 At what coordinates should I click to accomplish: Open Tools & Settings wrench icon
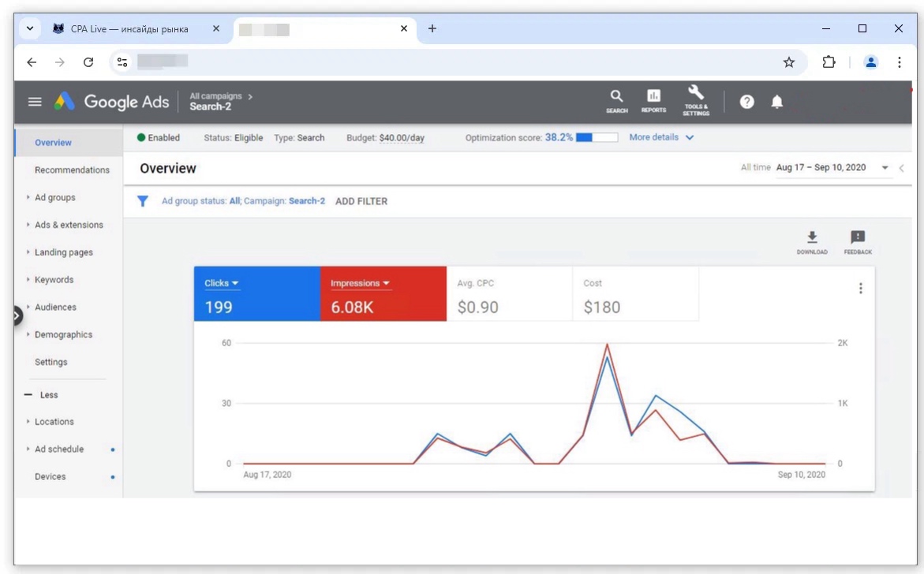point(696,100)
